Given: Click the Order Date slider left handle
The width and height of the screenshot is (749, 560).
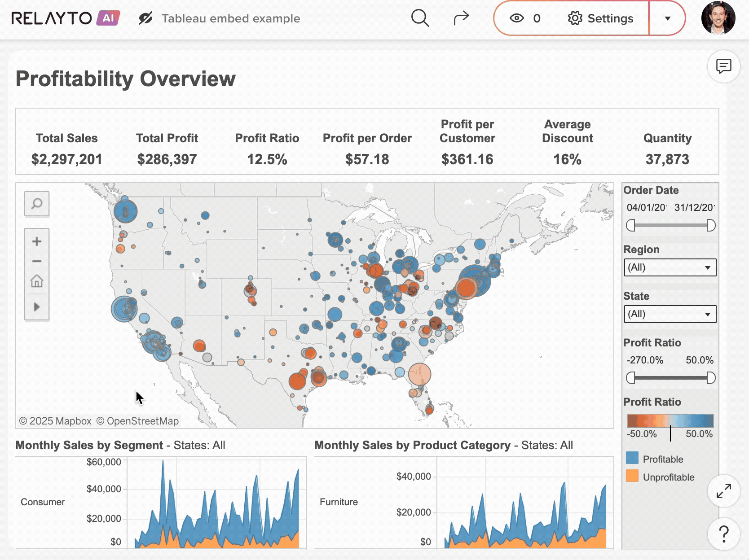Looking at the screenshot, I should 631,225.
